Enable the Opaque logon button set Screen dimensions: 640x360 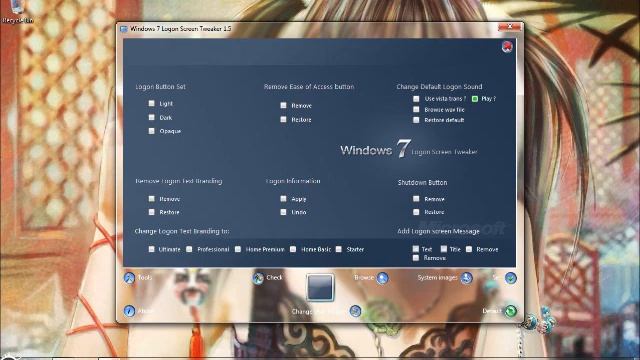point(151,131)
